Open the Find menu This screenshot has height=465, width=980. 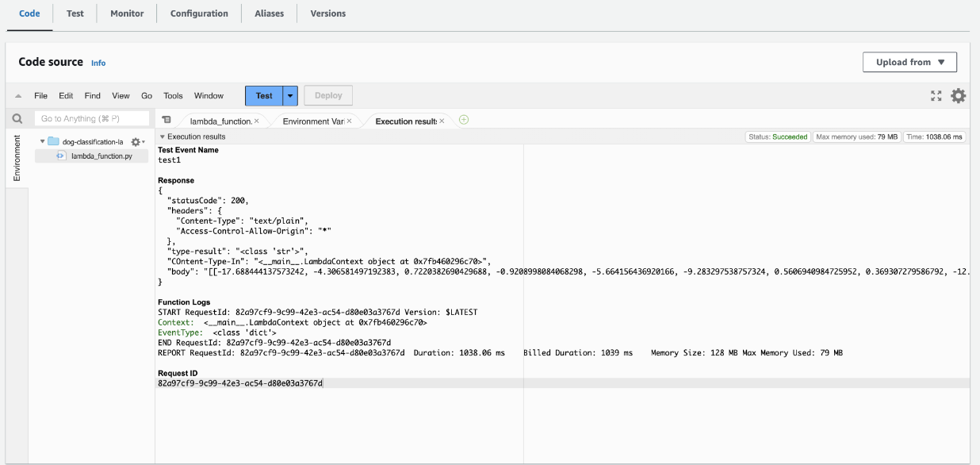coord(93,96)
